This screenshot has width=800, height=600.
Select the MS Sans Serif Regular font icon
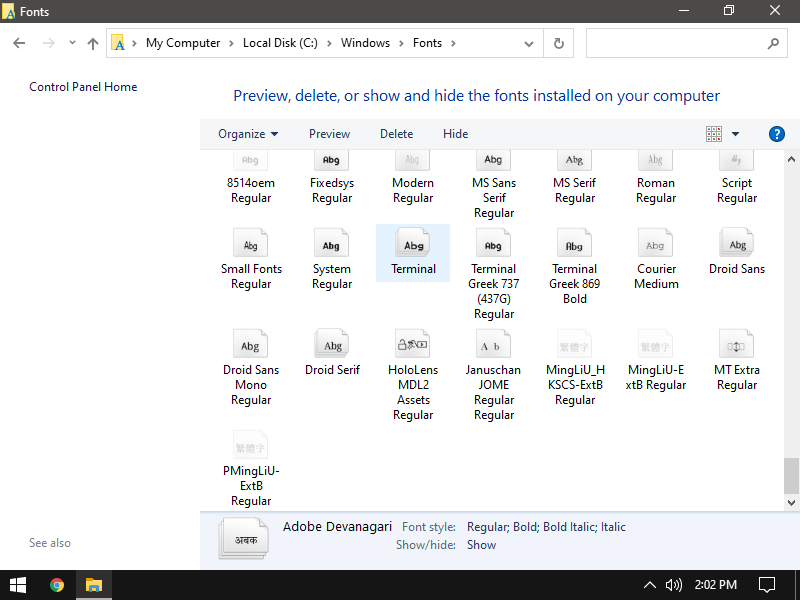pos(493,161)
